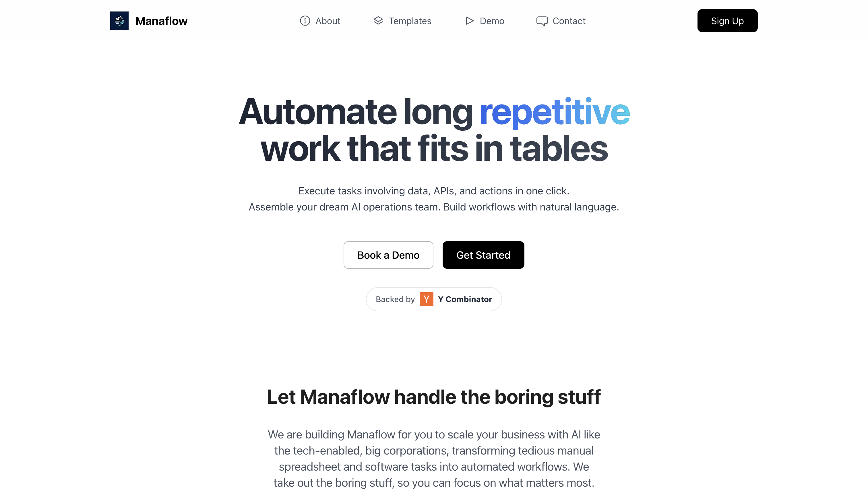Image resolution: width=868 pixels, height=491 pixels.
Task: Click the Y Combinator logo icon
Action: coord(426,299)
